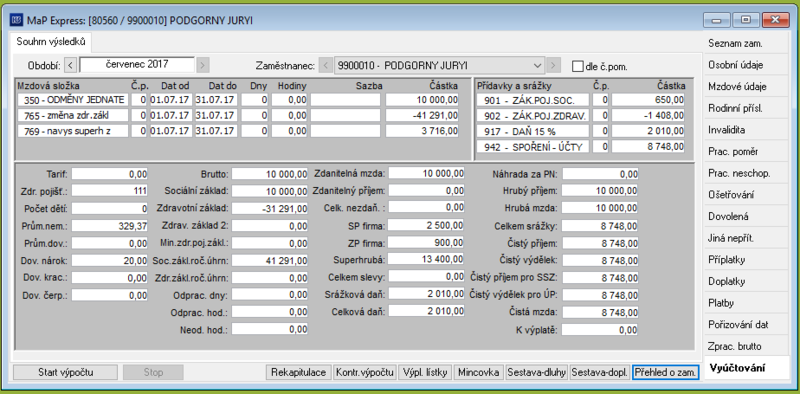Click the K výplatě field
Screen dimensions: 800x394
point(600,330)
